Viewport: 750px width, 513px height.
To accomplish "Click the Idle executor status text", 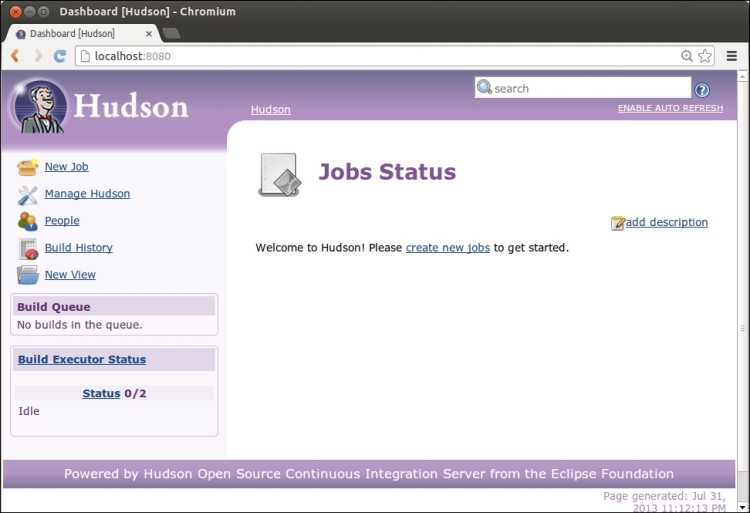I will pos(29,411).
